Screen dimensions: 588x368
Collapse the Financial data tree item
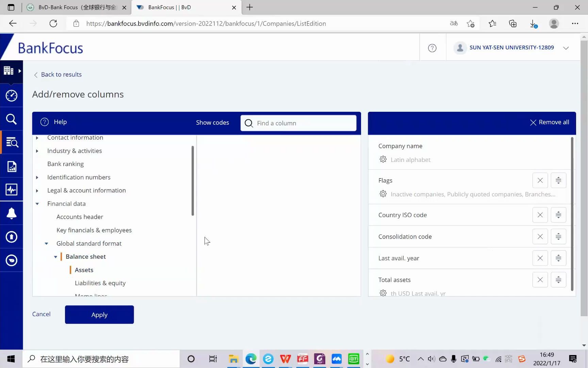37,203
